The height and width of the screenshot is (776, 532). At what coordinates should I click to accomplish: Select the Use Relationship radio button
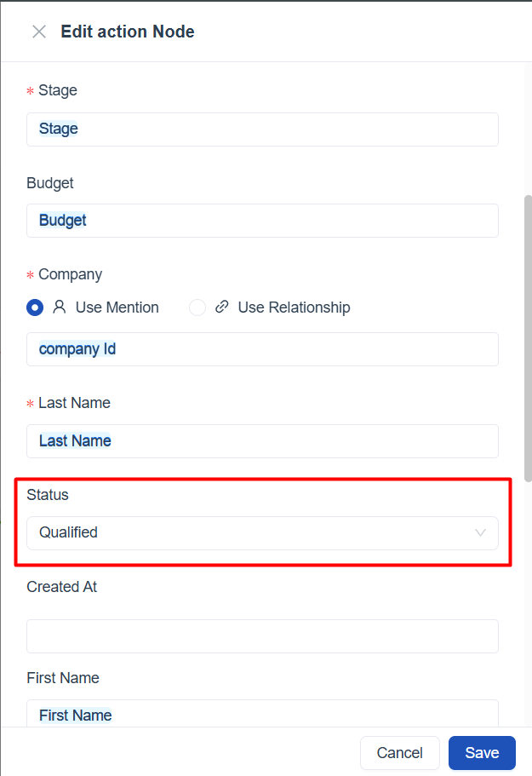click(197, 308)
